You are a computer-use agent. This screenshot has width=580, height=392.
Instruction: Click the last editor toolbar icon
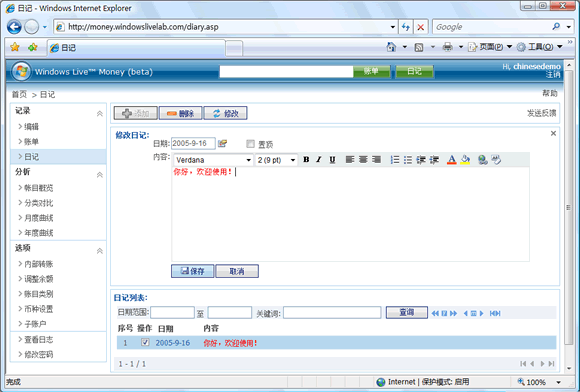point(496,159)
